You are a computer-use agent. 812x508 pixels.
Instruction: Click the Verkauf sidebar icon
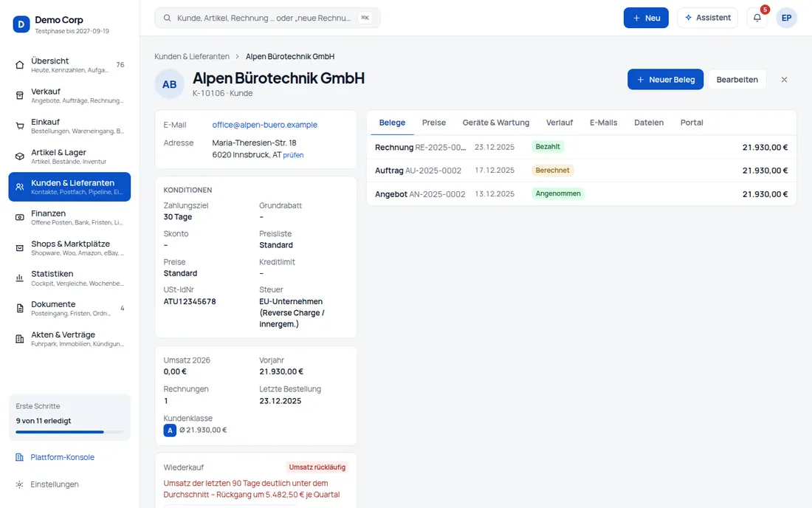(20, 95)
